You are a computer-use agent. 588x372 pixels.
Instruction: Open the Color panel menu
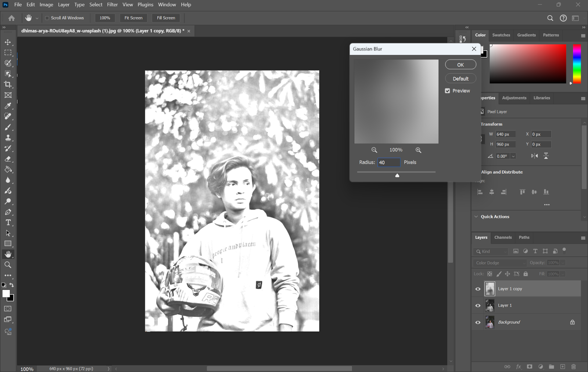click(583, 36)
